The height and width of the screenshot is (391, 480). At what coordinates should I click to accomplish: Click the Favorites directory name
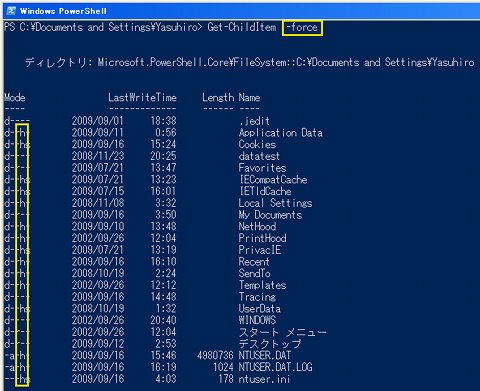click(262, 168)
